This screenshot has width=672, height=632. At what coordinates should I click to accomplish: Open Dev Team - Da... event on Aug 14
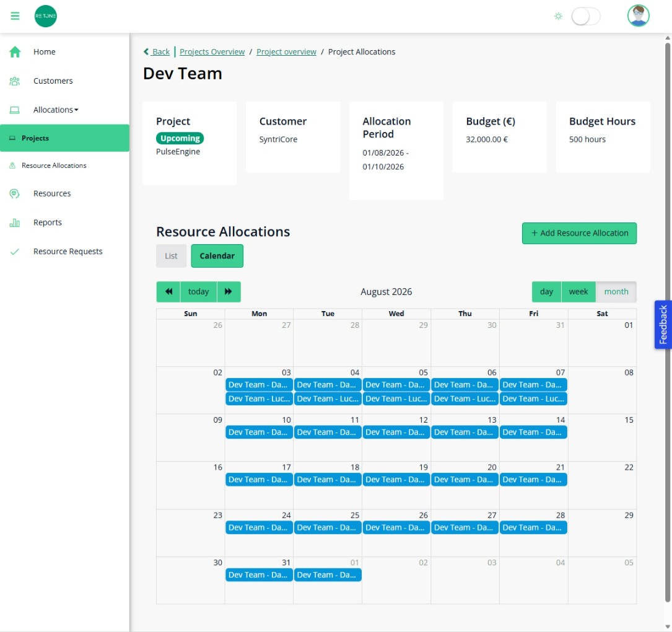tap(533, 432)
